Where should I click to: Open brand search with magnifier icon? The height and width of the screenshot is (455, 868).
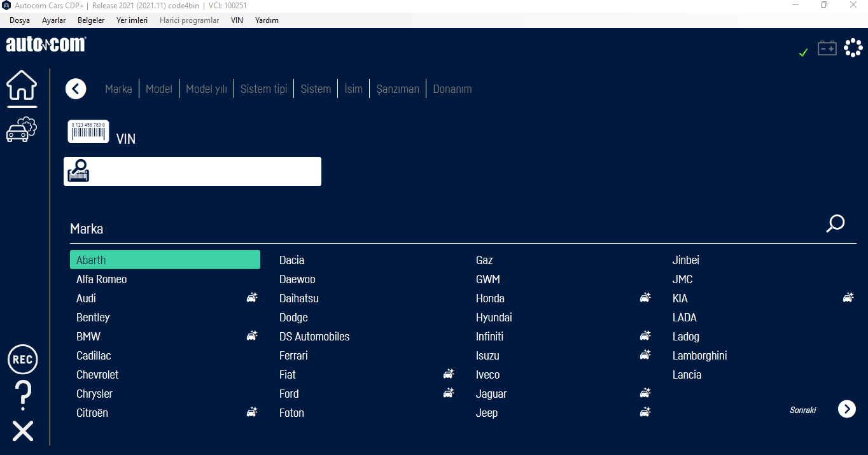click(835, 223)
